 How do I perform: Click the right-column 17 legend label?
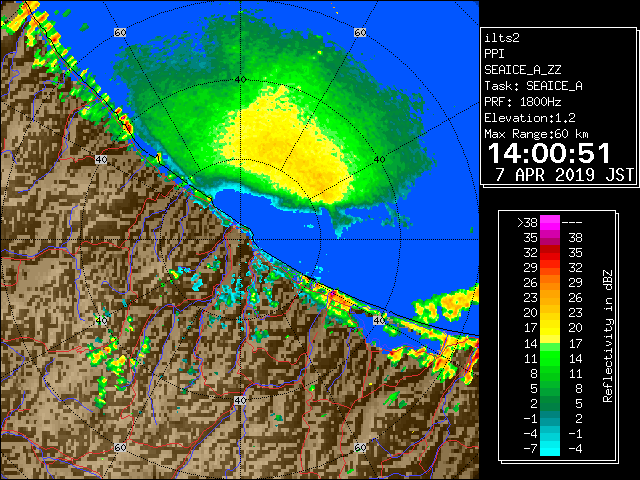tap(575, 343)
